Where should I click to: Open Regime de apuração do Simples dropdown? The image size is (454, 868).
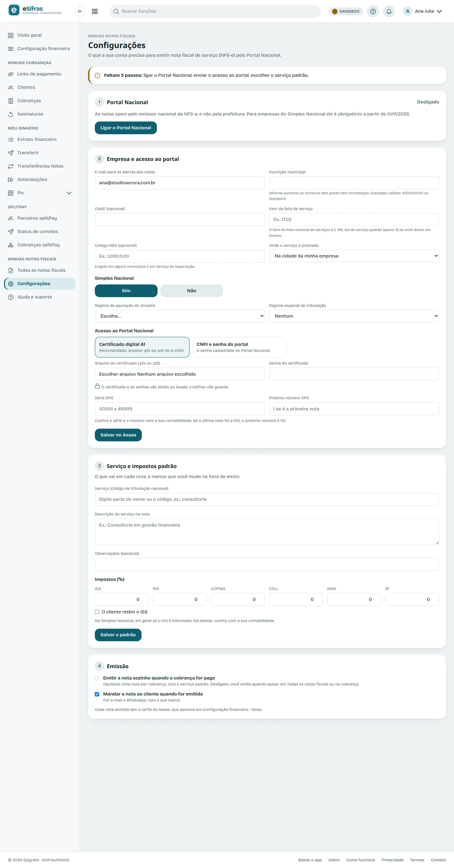coord(180,316)
